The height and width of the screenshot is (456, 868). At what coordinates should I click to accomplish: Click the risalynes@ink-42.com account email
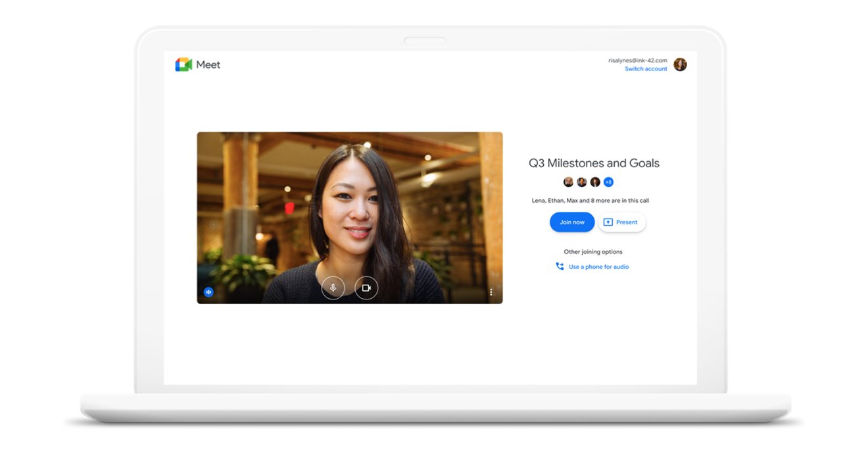[637, 60]
